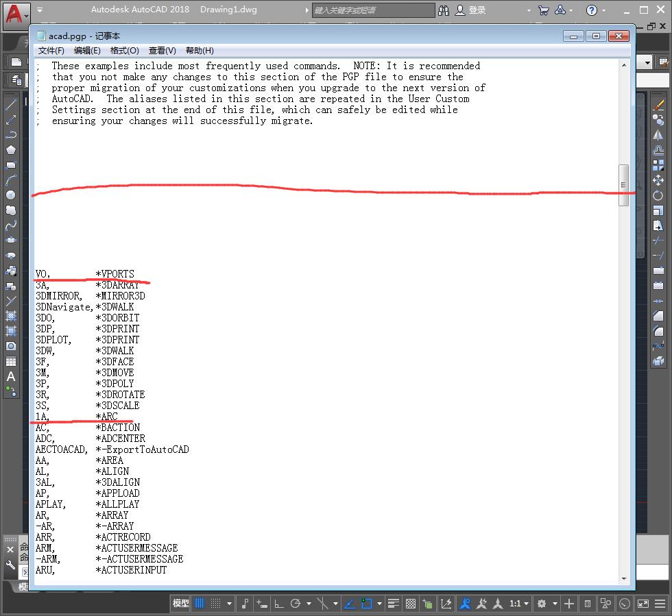Select the Line tool in the draw toolbar
Image resolution: width=672 pixels, height=616 pixels.
point(11,105)
